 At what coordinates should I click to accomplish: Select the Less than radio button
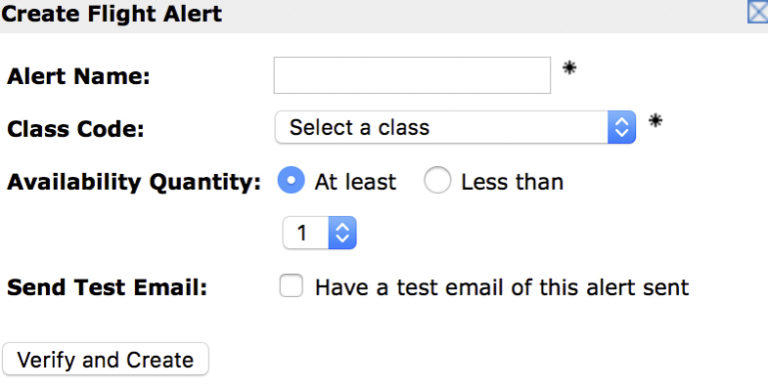point(437,180)
